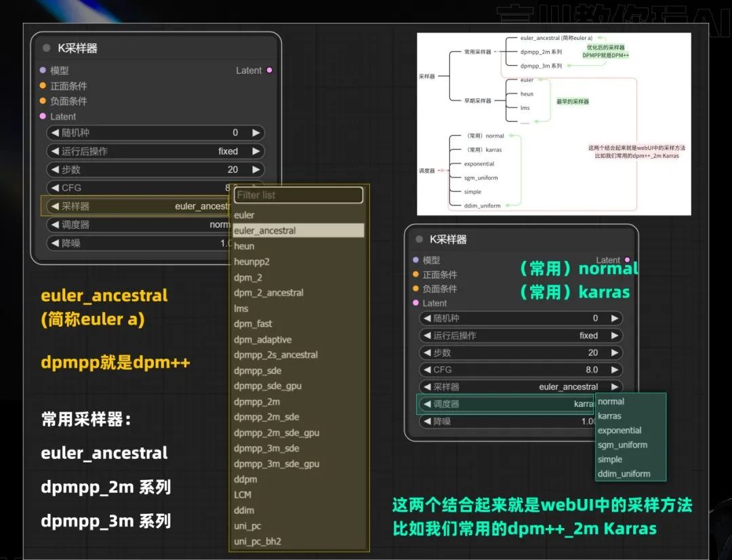Decrease 降噪 arrow in left K采样器 node

click(x=55, y=243)
